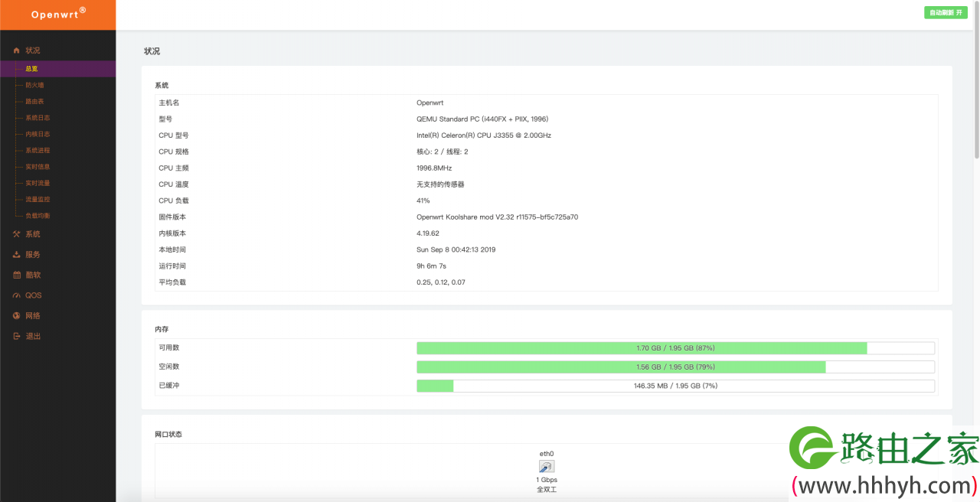The image size is (980, 502).
Task: Click the 固件版本 row label
Action: coord(172,217)
